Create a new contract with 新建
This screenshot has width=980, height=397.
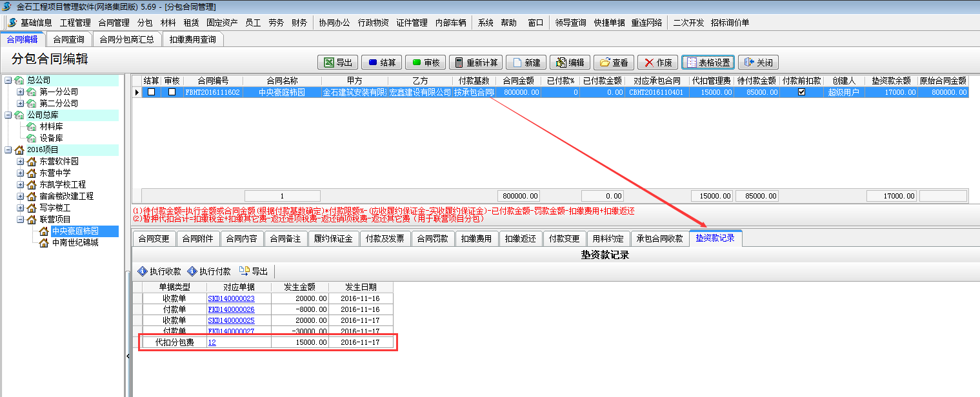[526, 63]
